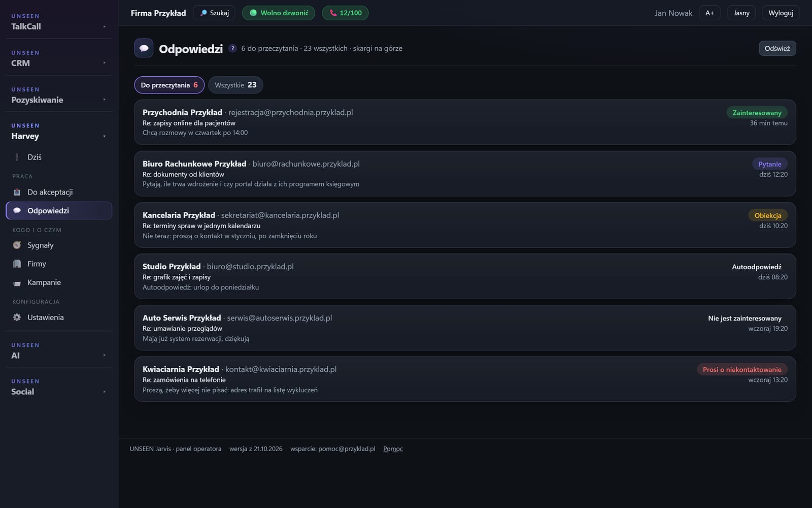Expand the UNSEEN Pozyskiwanie section
Image resolution: width=812 pixels, height=508 pixels.
[x=58, y=94]
